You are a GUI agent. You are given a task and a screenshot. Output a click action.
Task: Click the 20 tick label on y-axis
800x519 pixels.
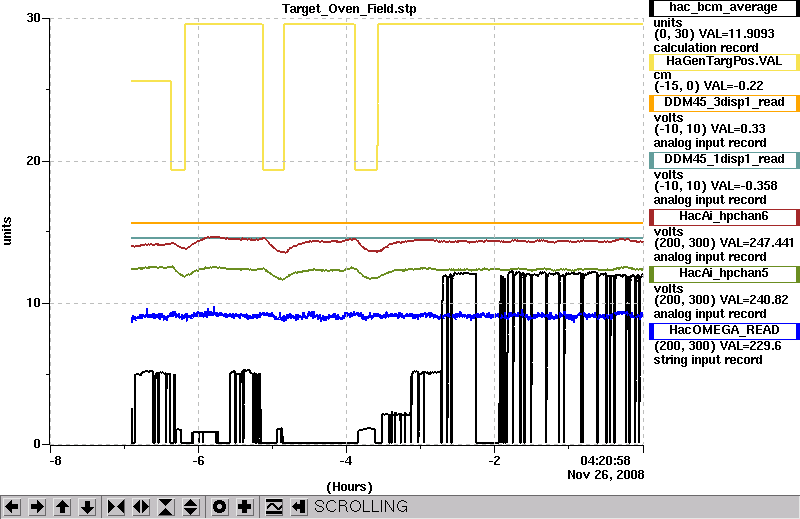[x=33, y=161]
